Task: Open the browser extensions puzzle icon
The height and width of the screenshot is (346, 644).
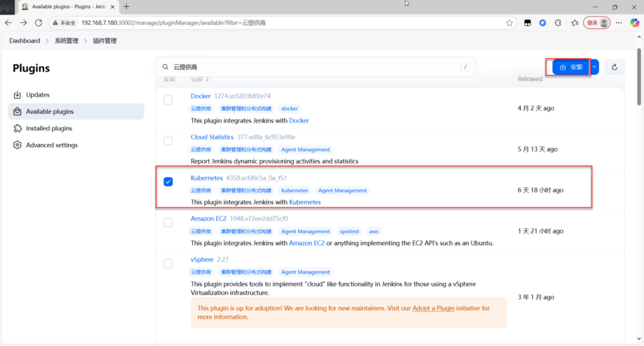Action: point(558,23)
